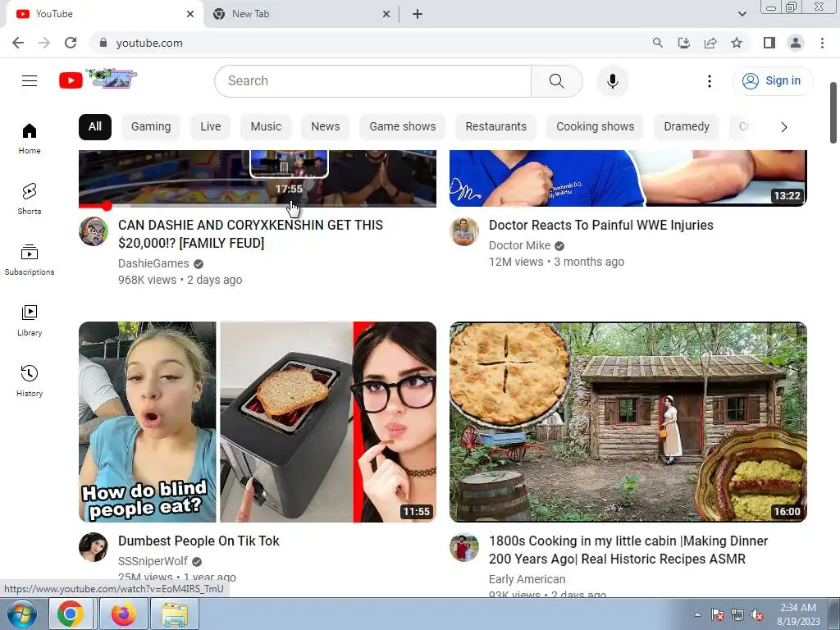Open Shorts from sidebar
This screenshot has height=630, width=840.
click(30, 199)
